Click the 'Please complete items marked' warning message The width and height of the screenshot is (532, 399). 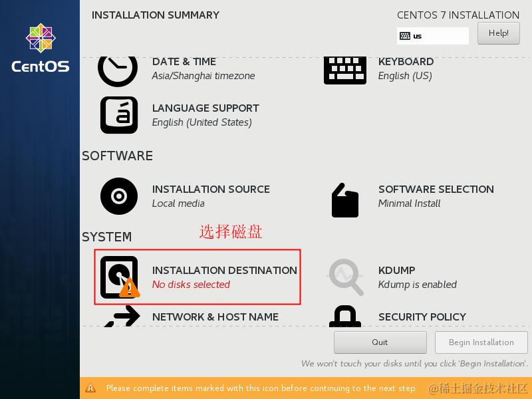click(261, 388)
